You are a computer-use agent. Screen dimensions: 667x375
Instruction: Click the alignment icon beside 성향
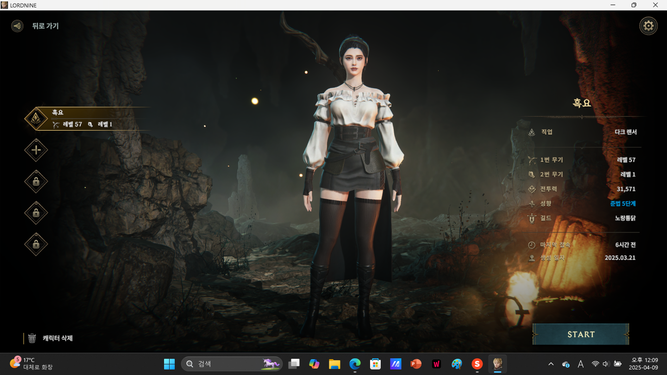click(532, 204)
